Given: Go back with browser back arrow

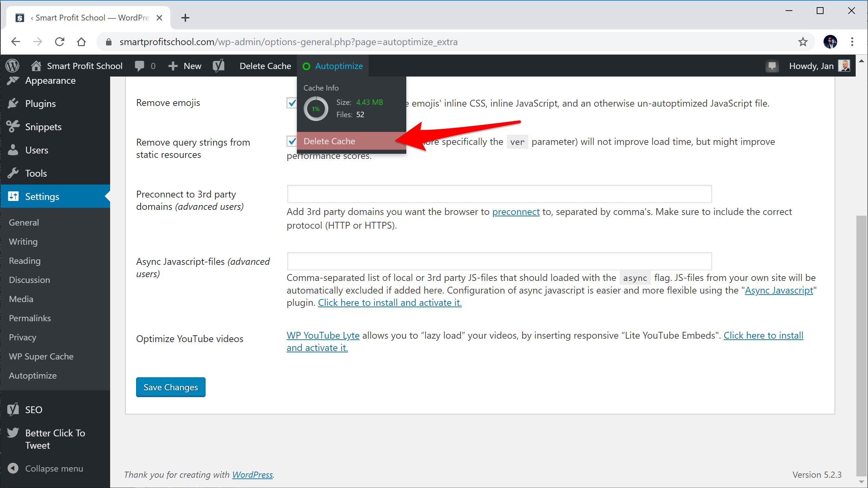Looking at the screenshot, I should (x=16, y=42).
